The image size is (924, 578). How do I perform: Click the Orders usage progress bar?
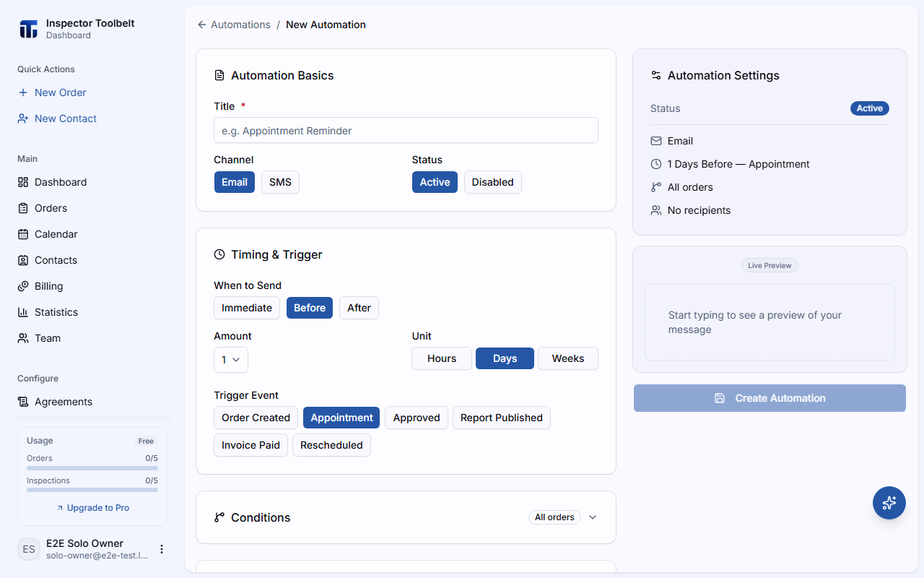tap(92, 468)
